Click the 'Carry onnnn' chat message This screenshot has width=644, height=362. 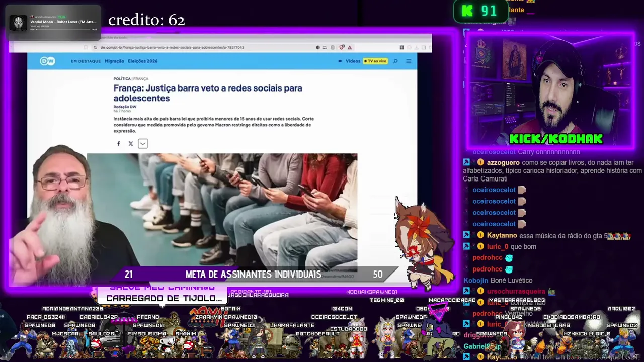tap(526, 152)
